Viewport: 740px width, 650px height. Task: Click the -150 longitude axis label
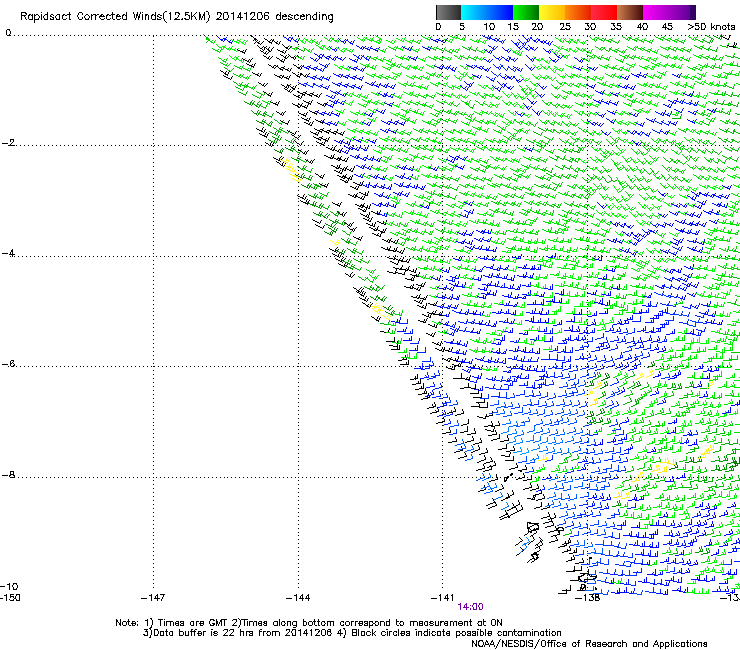click(x=10, y=598)
